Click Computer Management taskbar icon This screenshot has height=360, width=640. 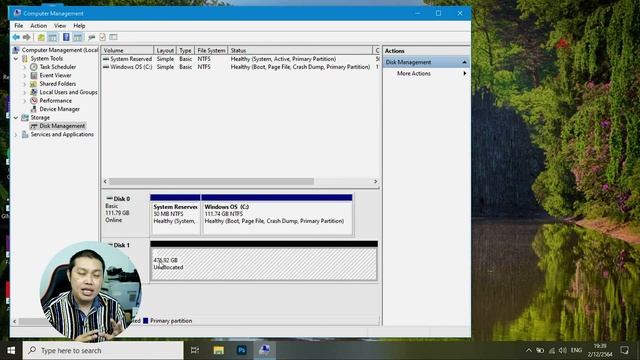264,350
